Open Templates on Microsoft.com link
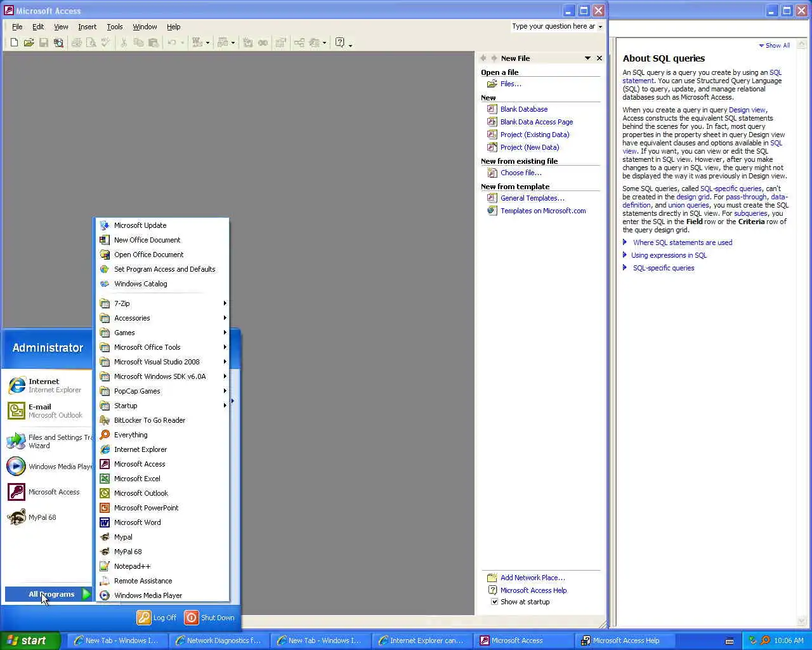 pos(543,211)
